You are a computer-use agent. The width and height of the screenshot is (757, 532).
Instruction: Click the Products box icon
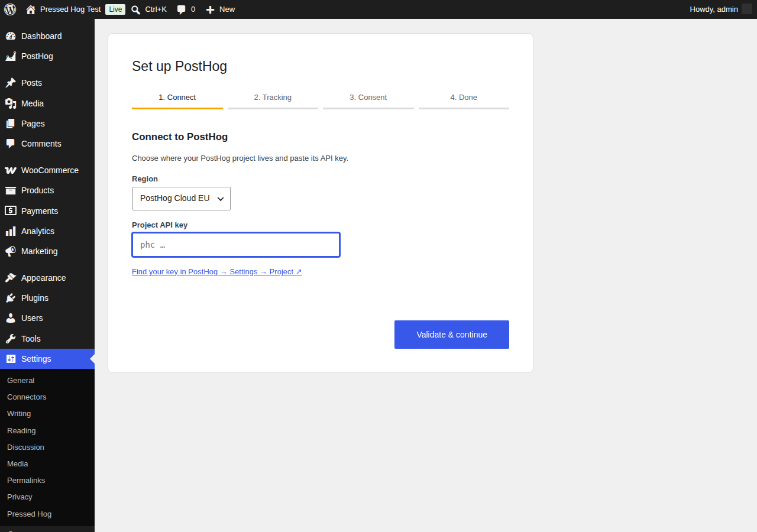pos(11,190)
